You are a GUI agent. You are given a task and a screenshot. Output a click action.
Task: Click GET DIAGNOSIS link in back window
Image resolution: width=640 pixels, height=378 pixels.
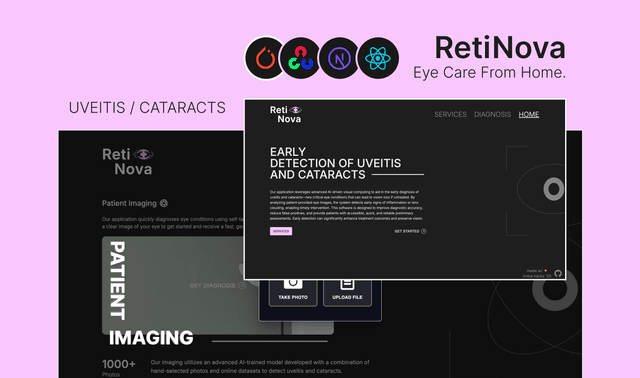(x=212, y=285)
